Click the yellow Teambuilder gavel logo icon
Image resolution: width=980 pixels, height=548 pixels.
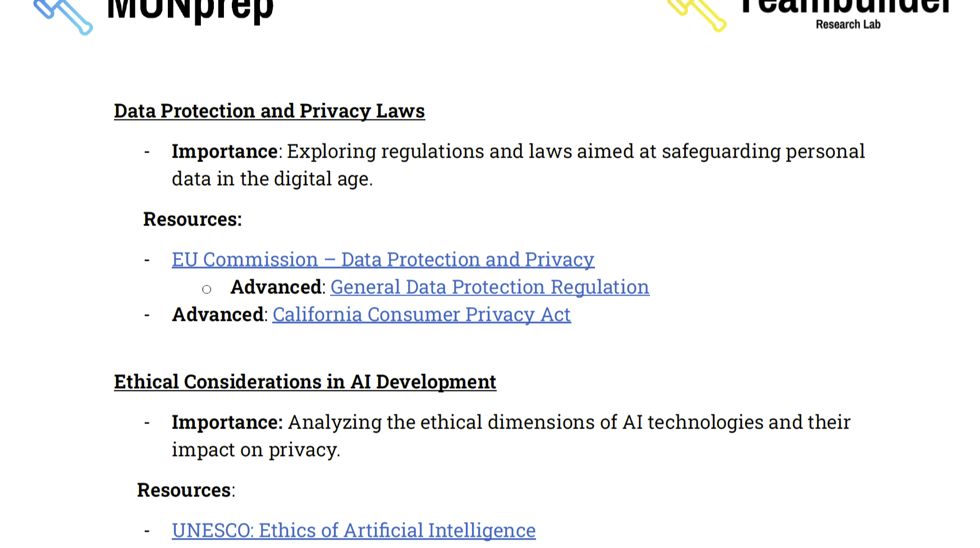[697, 15]
